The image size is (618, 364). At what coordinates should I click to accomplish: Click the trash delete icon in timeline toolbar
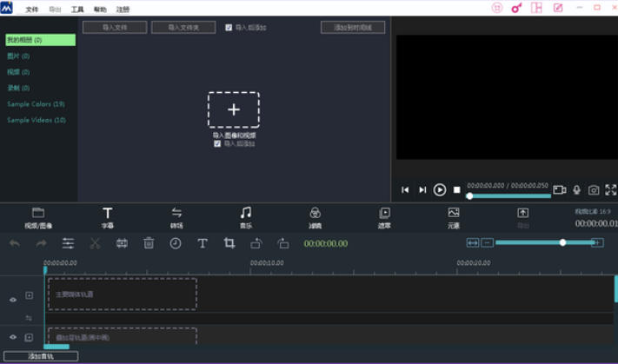click(x=149, y=244)
